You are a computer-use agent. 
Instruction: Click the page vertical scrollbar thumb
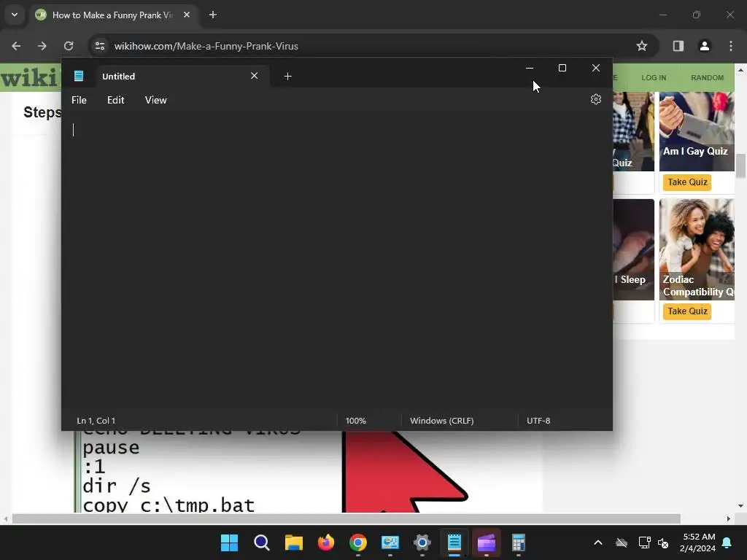(x=740, y=166)
